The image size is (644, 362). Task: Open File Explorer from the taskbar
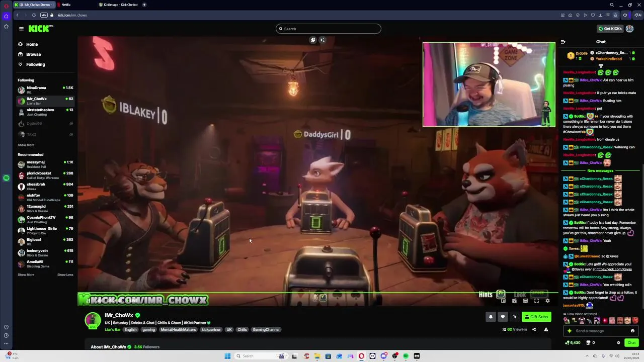point(317,356)
